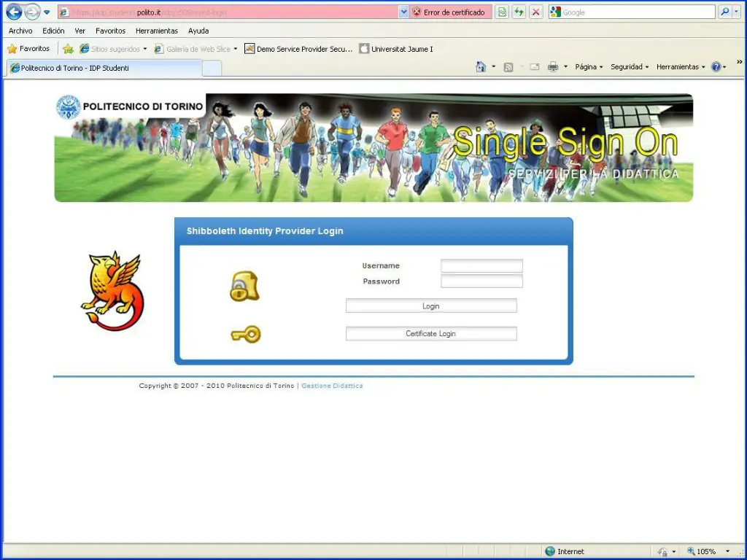Click the polito.it address bar
Viewport: 747px width, 560px height.
(228, 12)
